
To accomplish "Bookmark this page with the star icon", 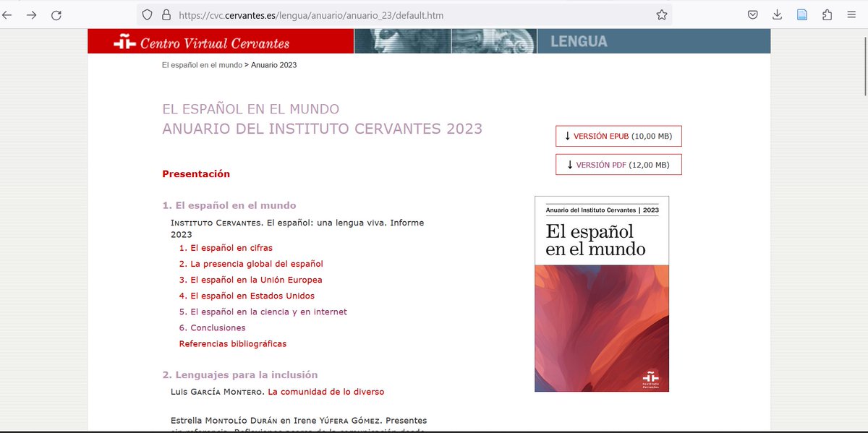I will click(x=661, y=14).
